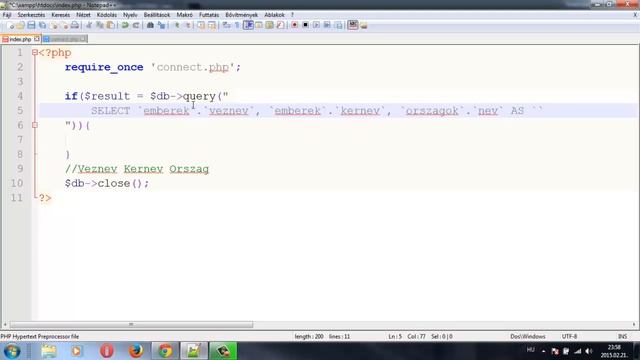Click the Close All toolbar icon
This screenshot has width=640, height=360.
tap(65, 25)
